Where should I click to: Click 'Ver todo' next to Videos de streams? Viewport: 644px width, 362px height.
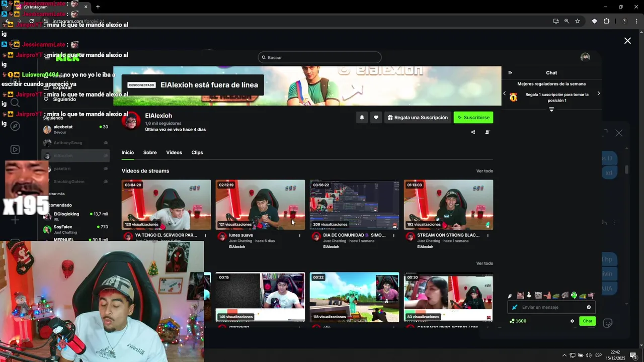[485, 171]
